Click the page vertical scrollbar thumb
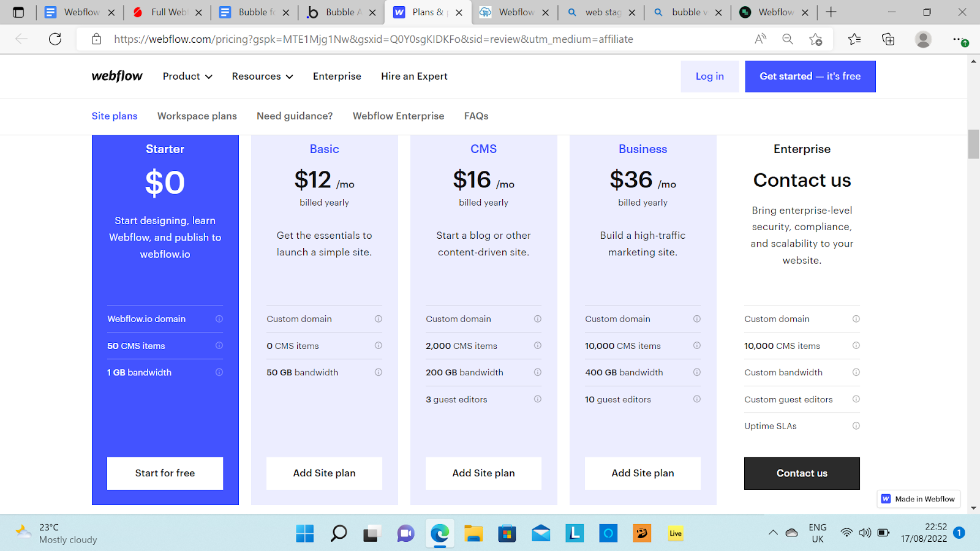The width and height of the screenshot is (980, 551). point(973,144)
